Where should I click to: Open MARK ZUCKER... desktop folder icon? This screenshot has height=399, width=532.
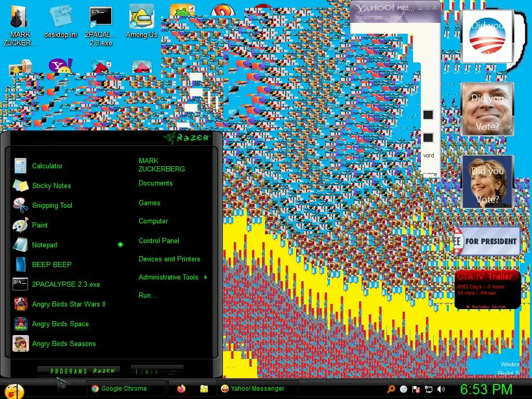click(20, 25)
